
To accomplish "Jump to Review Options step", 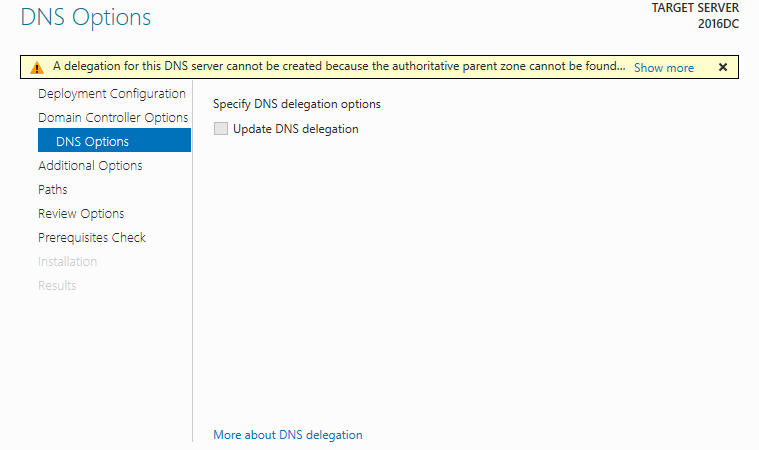I will (81, 214).
